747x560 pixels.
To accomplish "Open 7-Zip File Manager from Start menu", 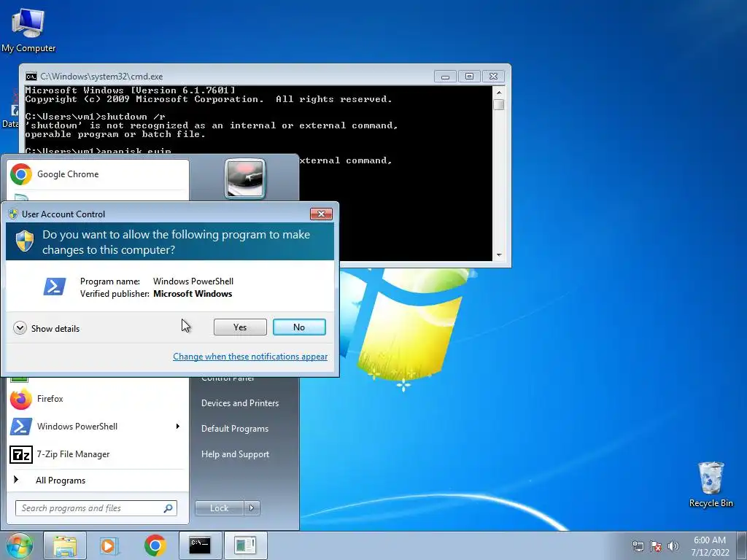I will pos(98,454).
